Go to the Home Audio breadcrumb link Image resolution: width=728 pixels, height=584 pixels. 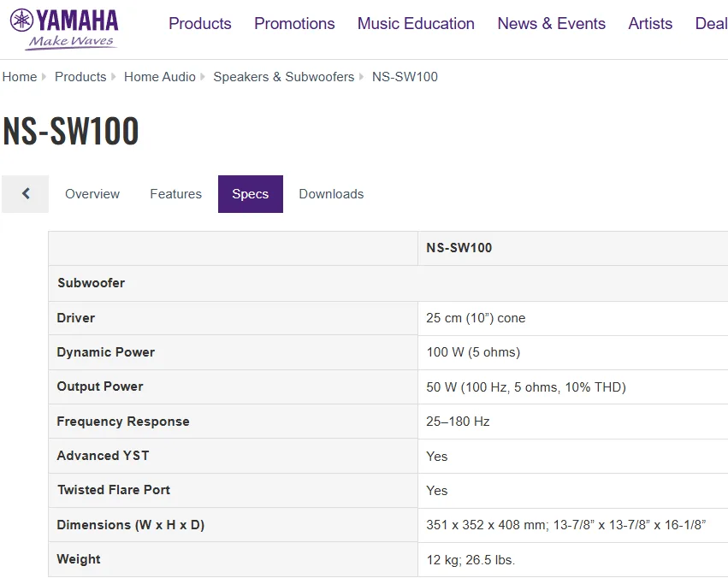(160, 77)
